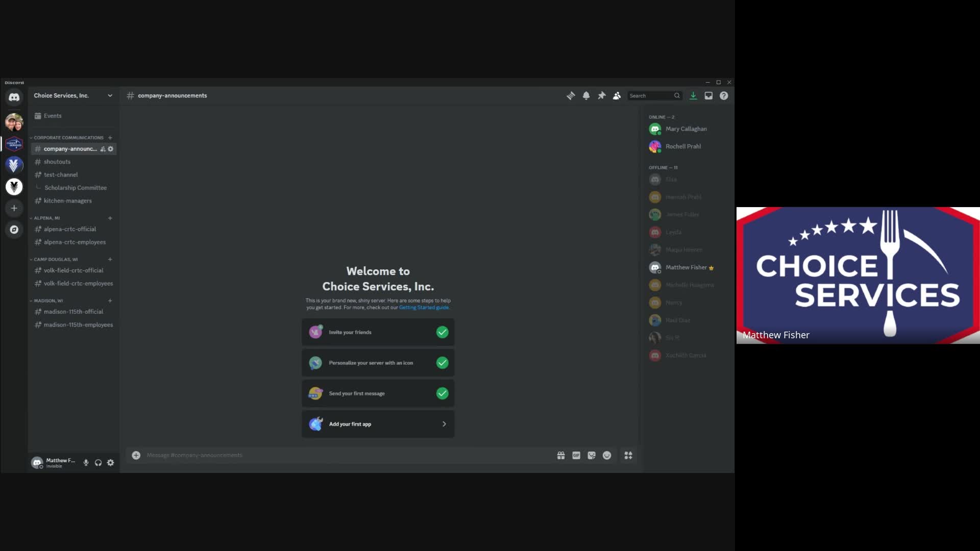Image resolution: width=980 pixels, height=551 pixels.
Task: Open madison-115th-employees channel
Action: (x=73, y=324)
